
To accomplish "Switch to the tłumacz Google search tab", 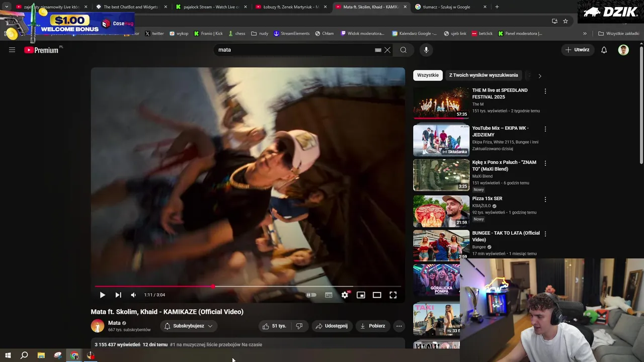I will [x=447, y=7].
